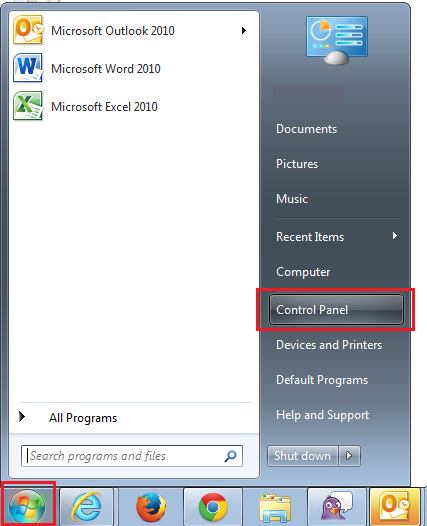427x526 pixels.
Task: Open Google Chrome taskbar icon
Action: coord(213,507)
